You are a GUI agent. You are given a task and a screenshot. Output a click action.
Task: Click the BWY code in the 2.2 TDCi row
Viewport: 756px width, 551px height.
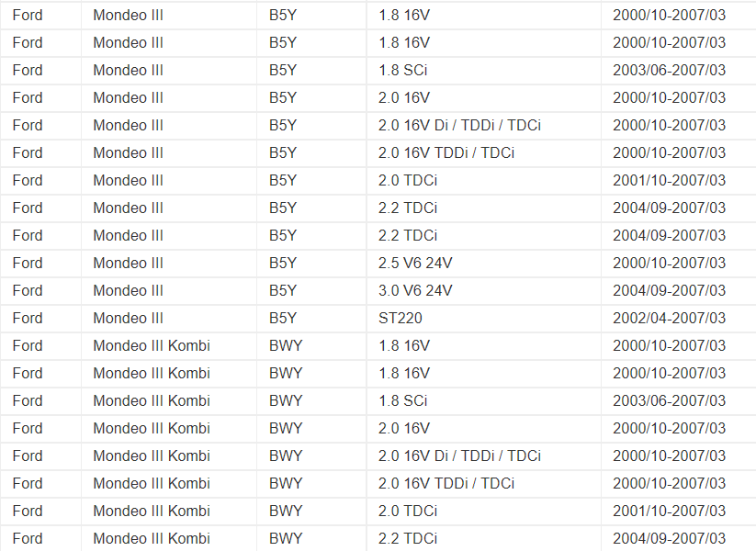(286, 538)
